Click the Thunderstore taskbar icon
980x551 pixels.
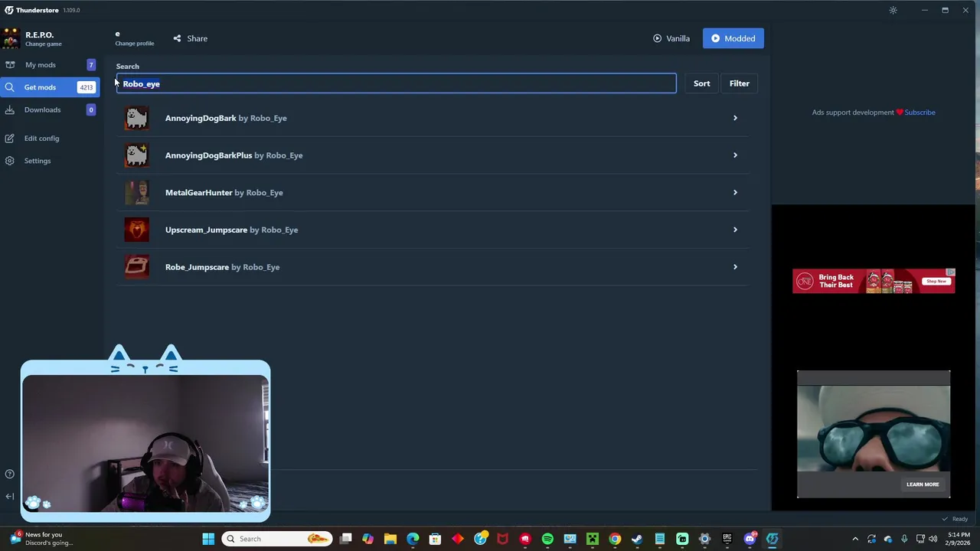[772, 539]
